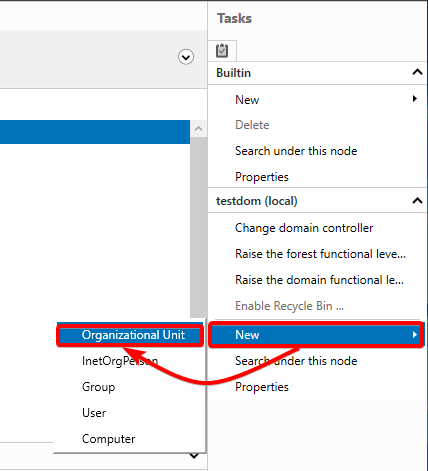Open the Builtin New submenu arrow
The width and height of the screenshot is (428, 471).
[x=415, y=99]
